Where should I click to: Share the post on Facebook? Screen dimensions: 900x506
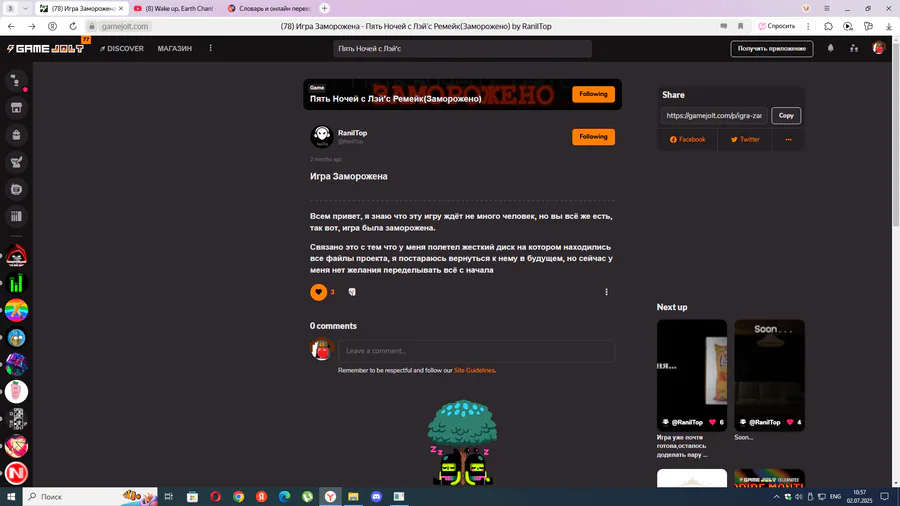coord(688,139)
